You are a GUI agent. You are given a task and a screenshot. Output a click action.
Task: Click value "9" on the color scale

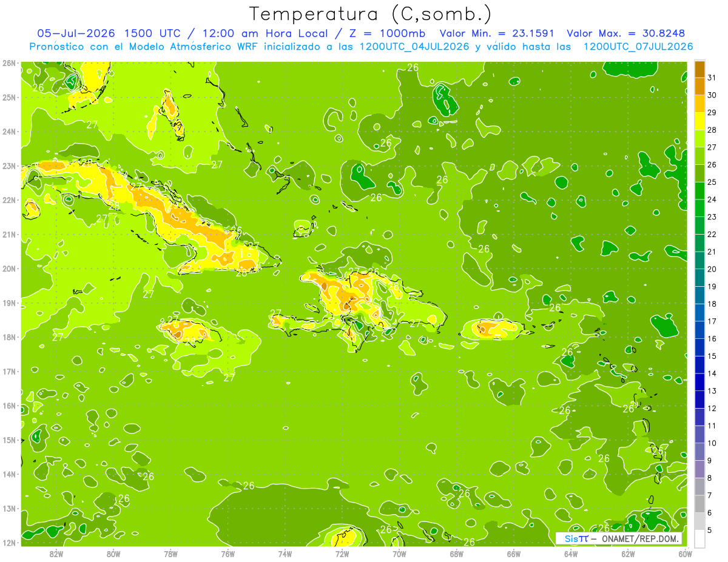click(710, 461)
